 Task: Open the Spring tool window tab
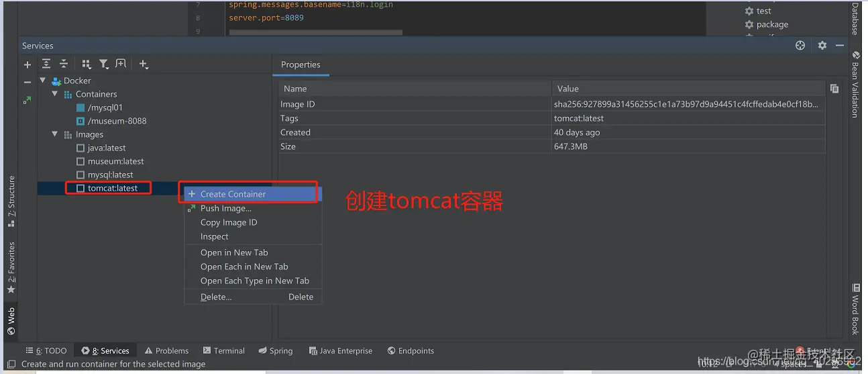point(275,350)
